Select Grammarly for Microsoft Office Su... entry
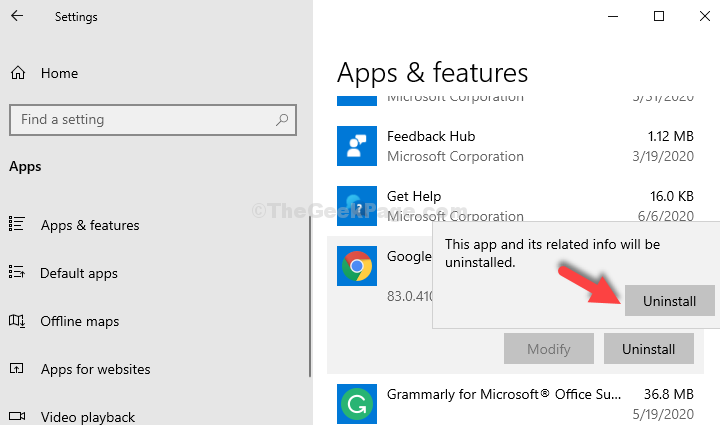The image size is (720, 425). [504, 394]
